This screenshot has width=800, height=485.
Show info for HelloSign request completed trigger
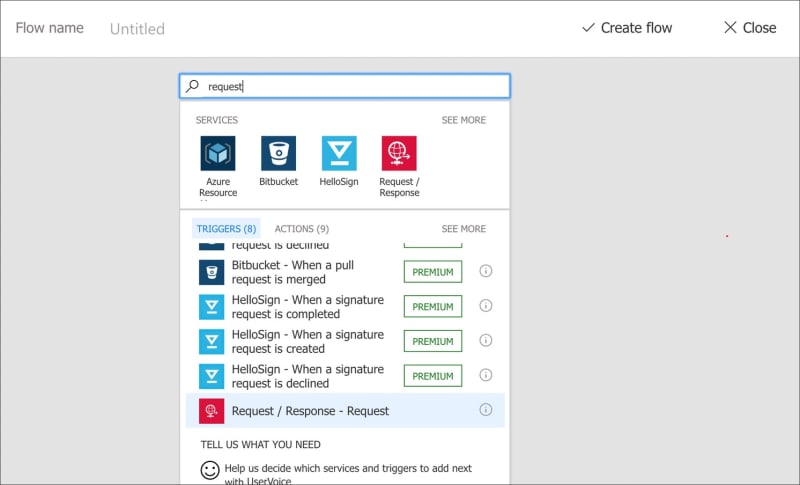[486, 305]
